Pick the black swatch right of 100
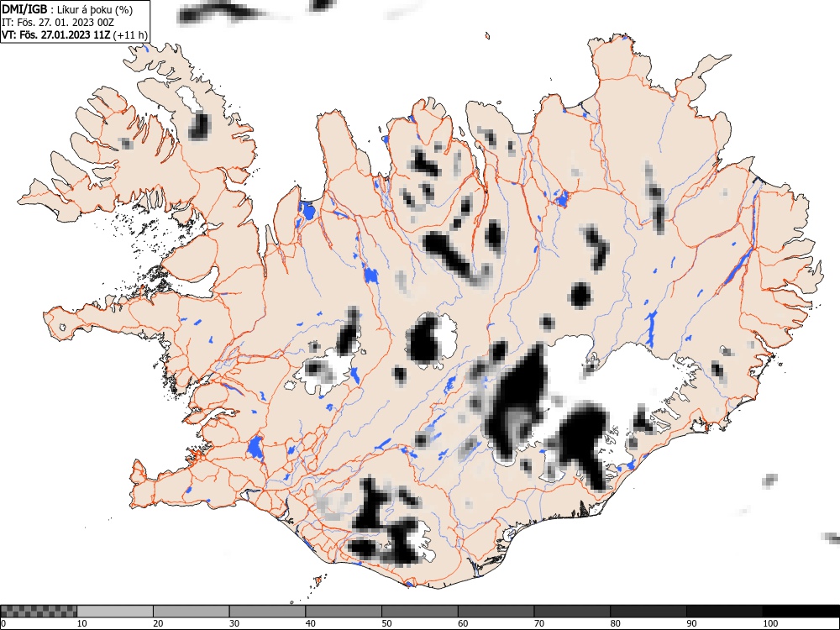Image resolution: width=840 pixels, height=630 pixels. [x=801, y=612]
